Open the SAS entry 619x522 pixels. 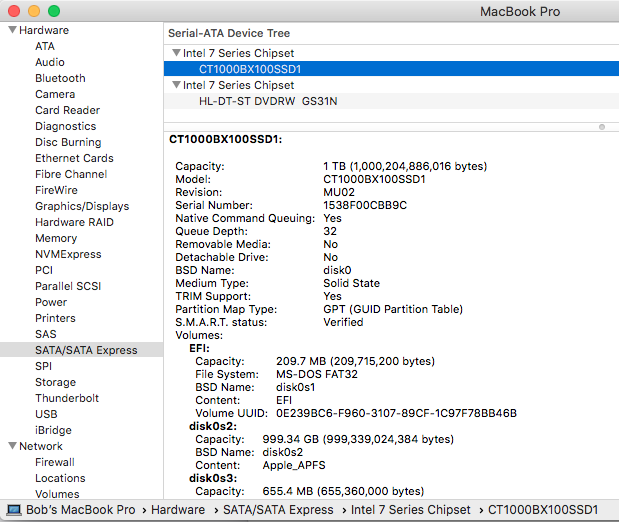(x=46, y=334)
